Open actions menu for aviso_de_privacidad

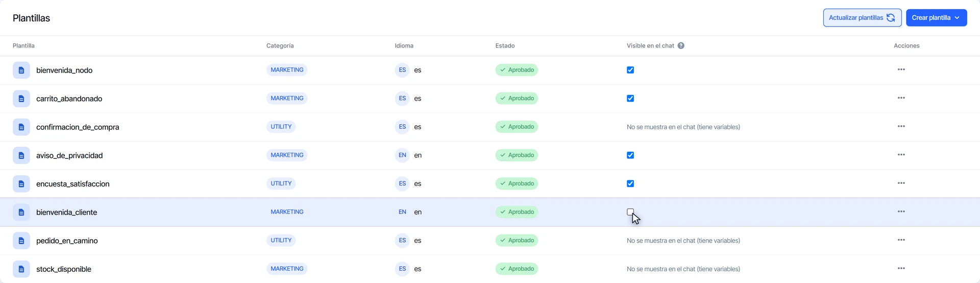click(x=901, y=155)
